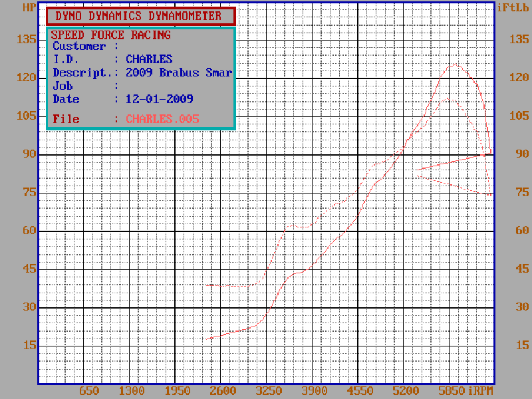532x399 pixels.
Task: Click RPM axis value 5200
Action: coord(406,390)
